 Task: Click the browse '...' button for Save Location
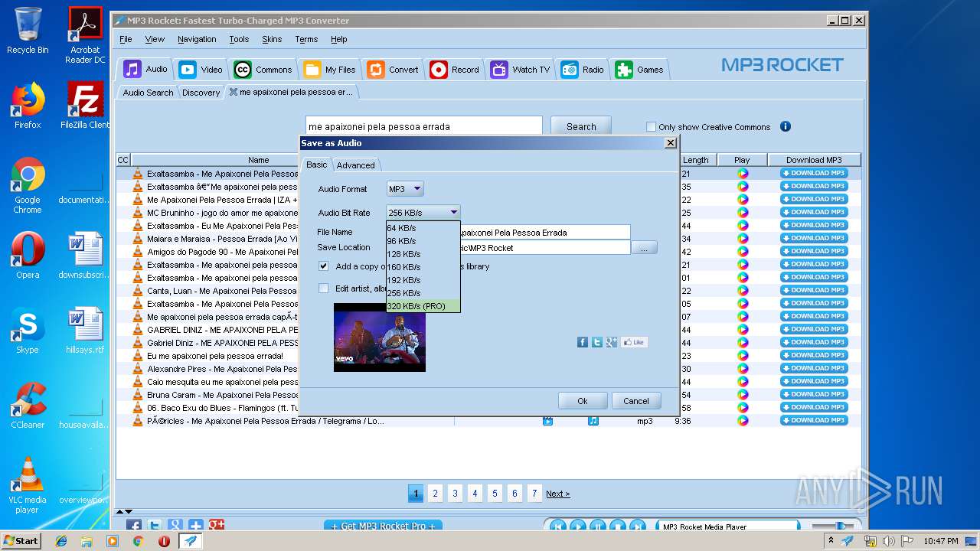(x=644, y=248)
